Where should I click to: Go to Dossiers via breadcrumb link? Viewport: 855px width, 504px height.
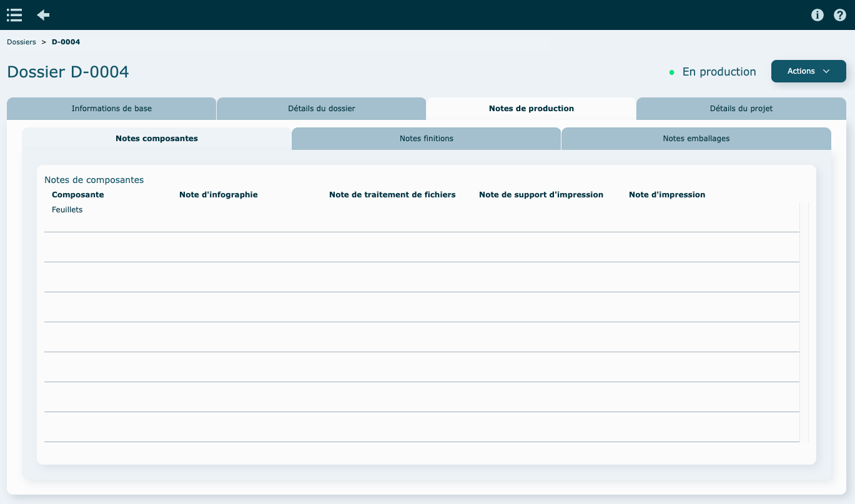click(21, 42)
